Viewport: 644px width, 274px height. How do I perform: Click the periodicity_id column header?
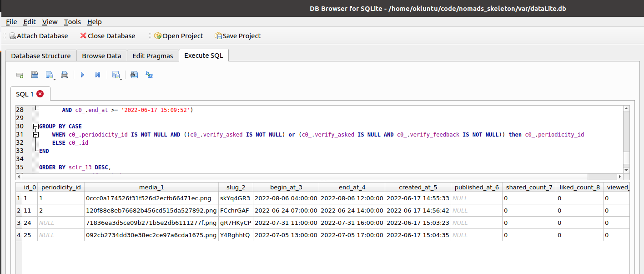[x=61, y=187]
